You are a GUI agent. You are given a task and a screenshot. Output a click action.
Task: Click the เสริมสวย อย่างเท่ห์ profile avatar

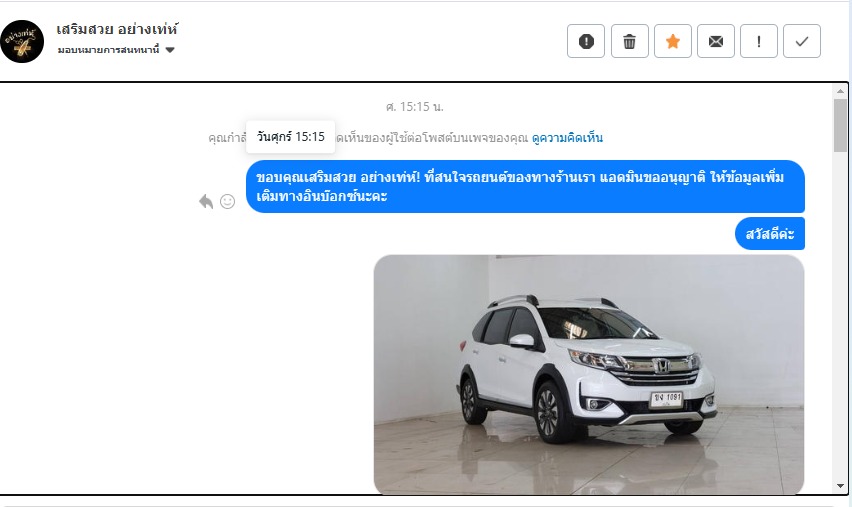22,41
